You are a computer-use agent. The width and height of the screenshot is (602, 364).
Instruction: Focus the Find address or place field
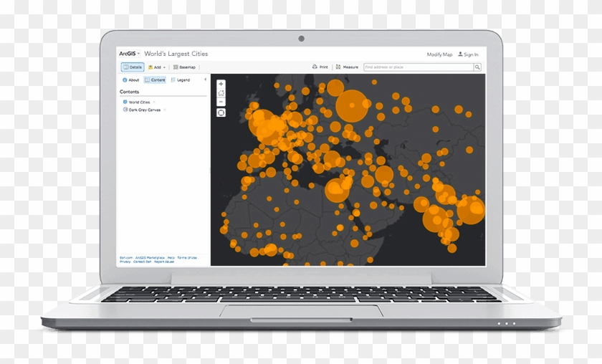pyautogui.click(x=419, y=67)
